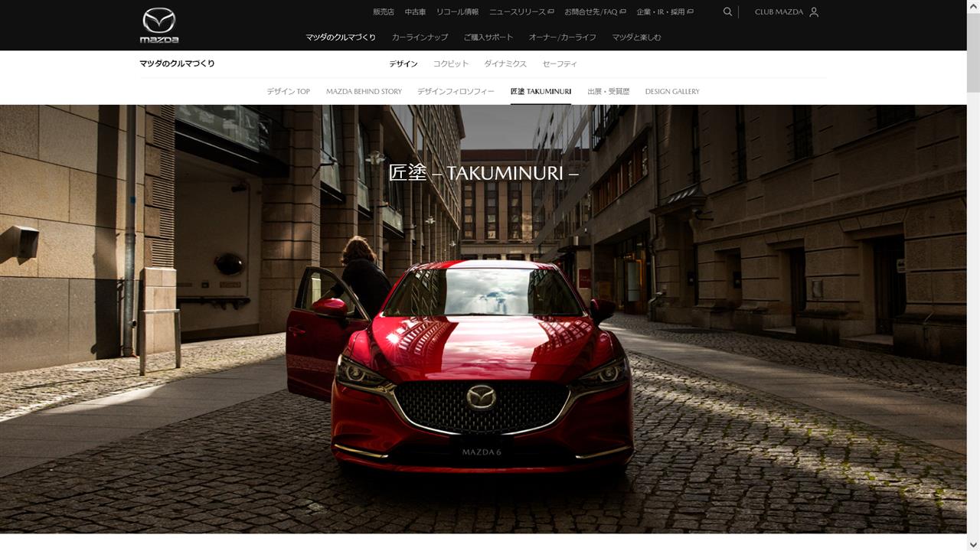980x551 pixels.
Task: Switch to ダイナミクス tab
Action: [x=505, y=64]
